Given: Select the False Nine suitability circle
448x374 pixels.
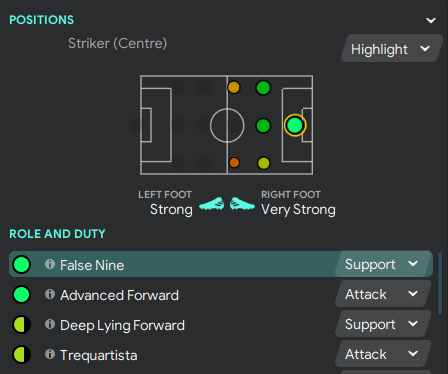Looking at the screenshot, I should click(x=22, y=265).
